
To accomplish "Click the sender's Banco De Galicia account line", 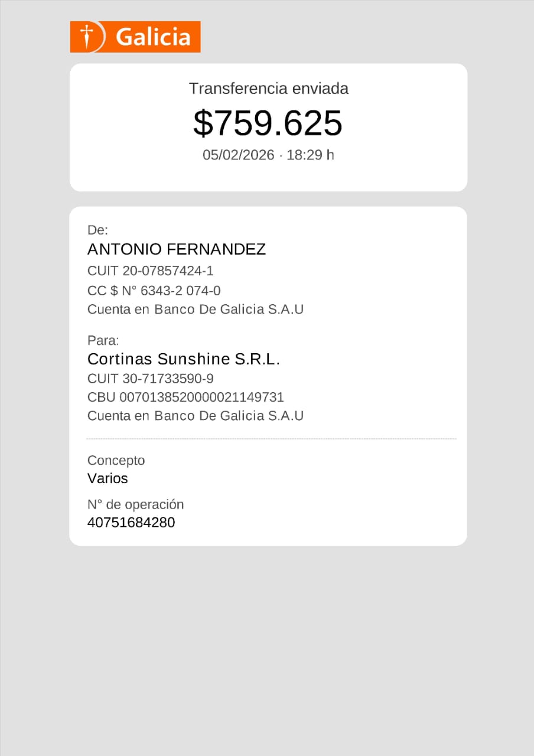I will pos(195,309).
